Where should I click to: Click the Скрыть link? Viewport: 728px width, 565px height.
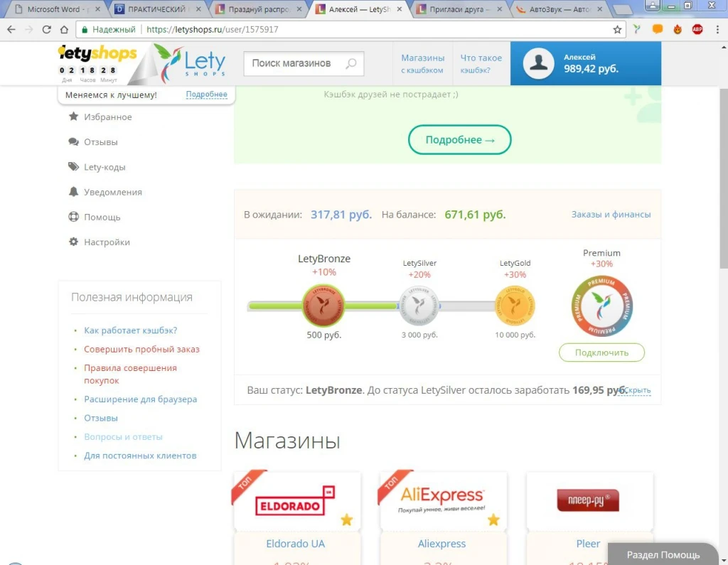click(638, 390)
